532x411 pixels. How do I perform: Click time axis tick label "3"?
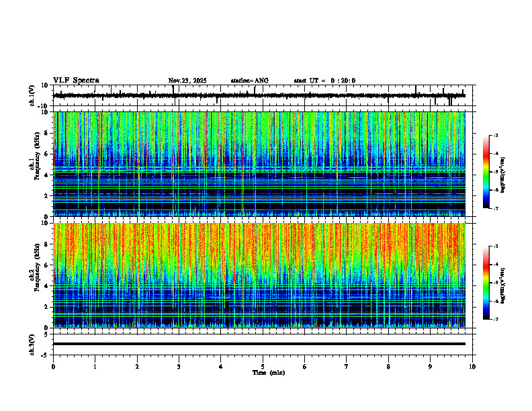[x=179, y=367]
